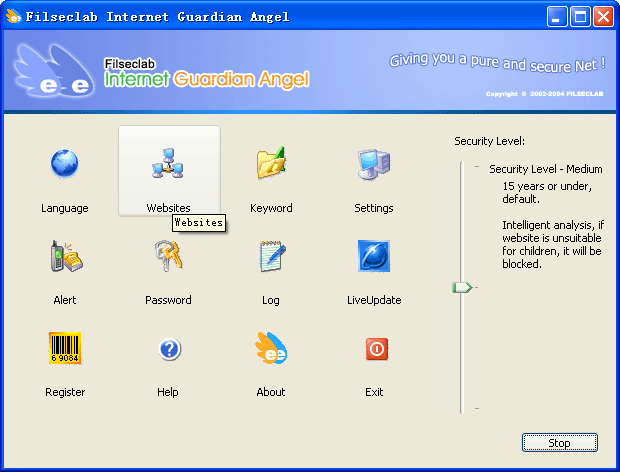The width and height of the screenshot is (620, 472).
Task: Click the bottom tick of security slider
Action: coord(477,408)
